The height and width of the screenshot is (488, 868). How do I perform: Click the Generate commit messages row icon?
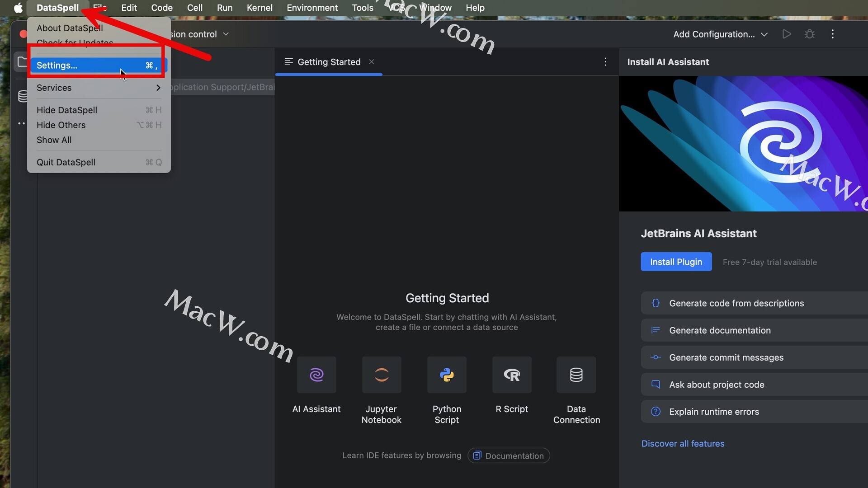point(656,357)
